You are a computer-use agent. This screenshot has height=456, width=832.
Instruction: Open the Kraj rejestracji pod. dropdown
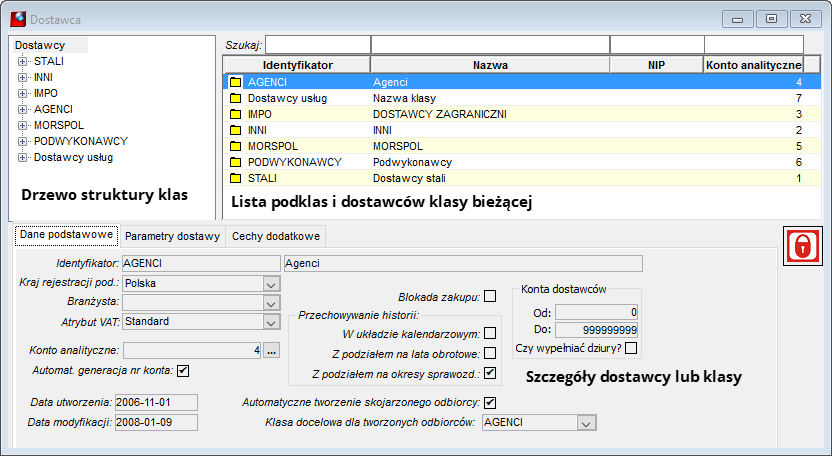(x=271, y=284)
